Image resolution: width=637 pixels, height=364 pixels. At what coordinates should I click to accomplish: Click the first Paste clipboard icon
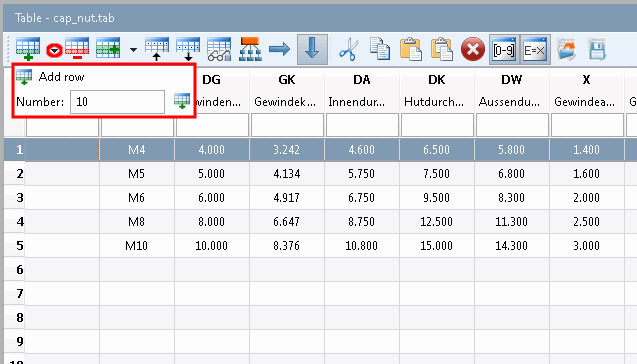click(x=410, y=49)
